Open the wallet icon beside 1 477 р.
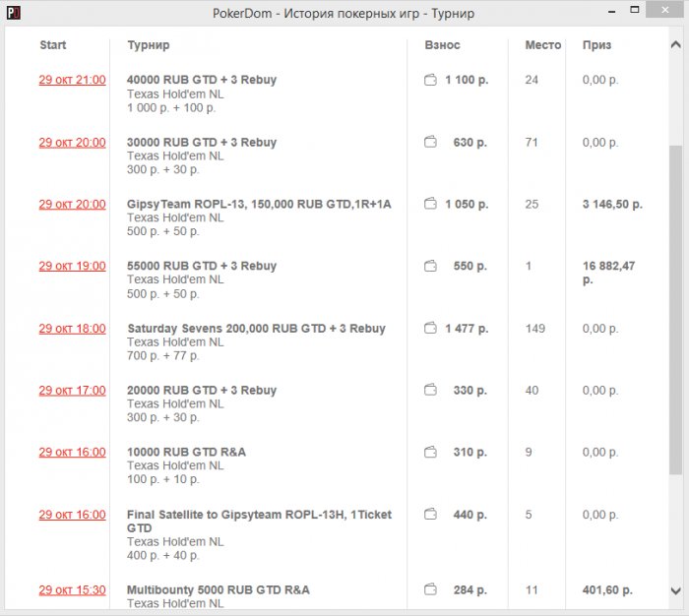Viewport: 689px width, 616px height. pyautogui.click(x=430, y=329)
